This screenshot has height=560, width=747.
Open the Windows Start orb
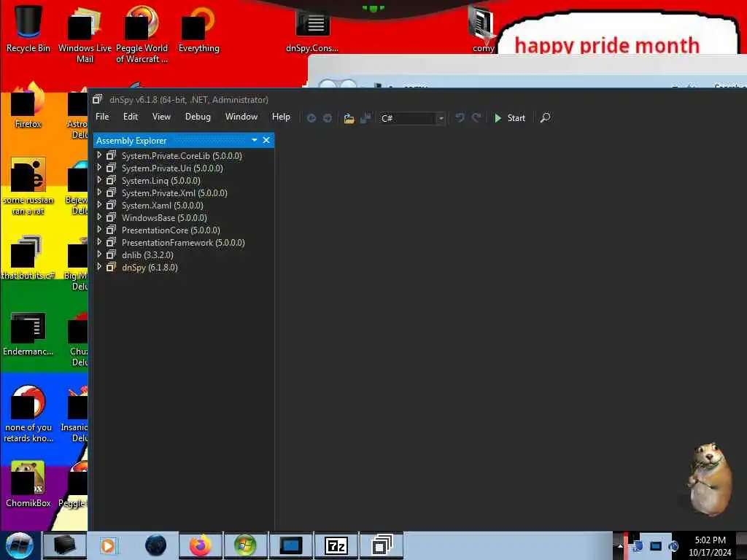20,545
